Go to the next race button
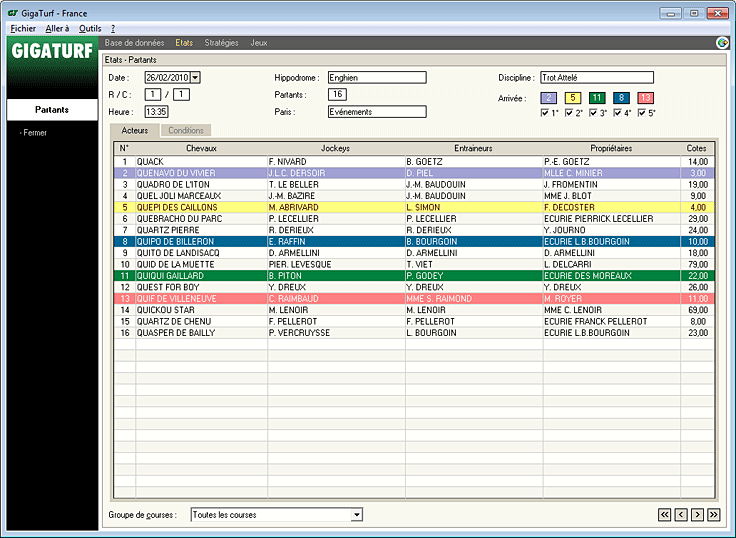Image resolution: width=736 pixels, height=538 pixels. (698, 515)
